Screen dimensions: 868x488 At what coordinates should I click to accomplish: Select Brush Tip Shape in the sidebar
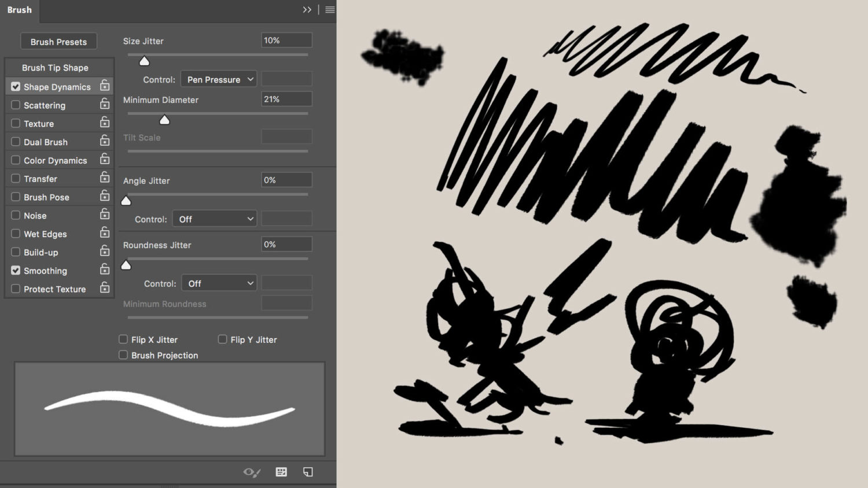tap(55, 67)
